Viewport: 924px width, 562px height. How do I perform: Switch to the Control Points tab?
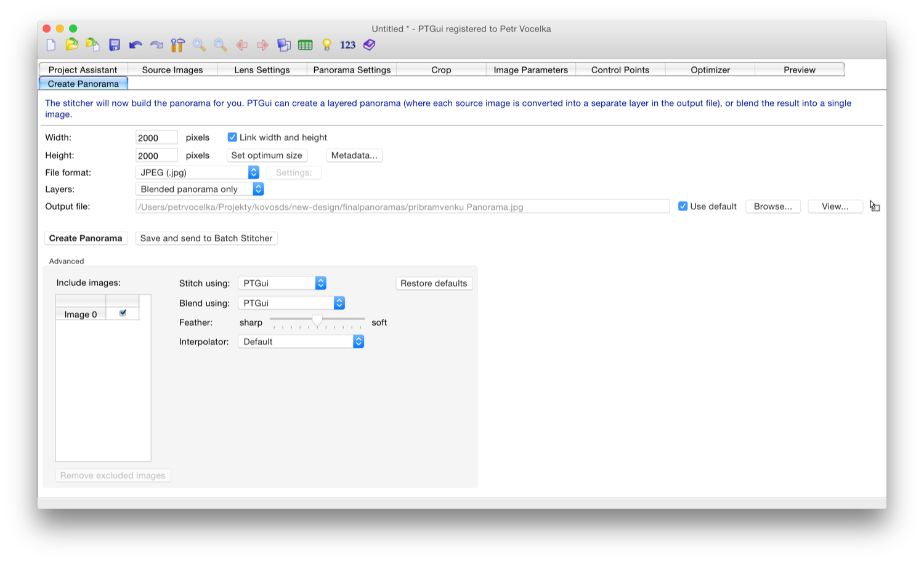620,70
